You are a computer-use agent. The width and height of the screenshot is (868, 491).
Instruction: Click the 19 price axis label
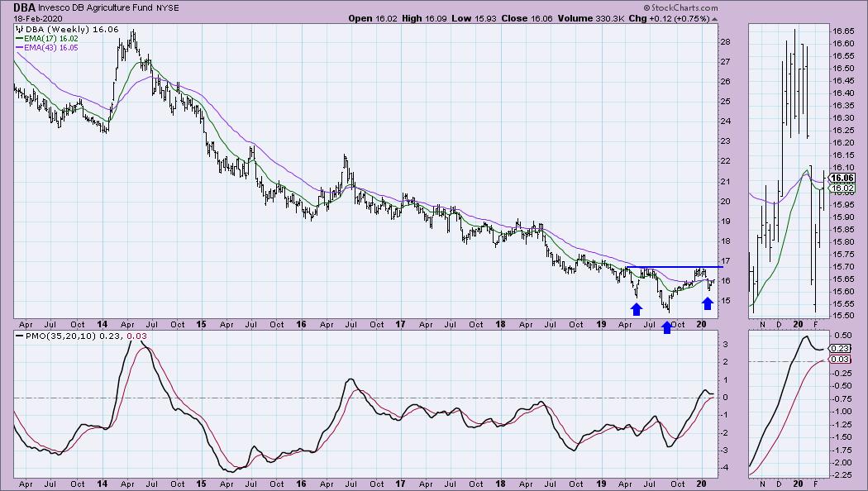tap(726, 222)
